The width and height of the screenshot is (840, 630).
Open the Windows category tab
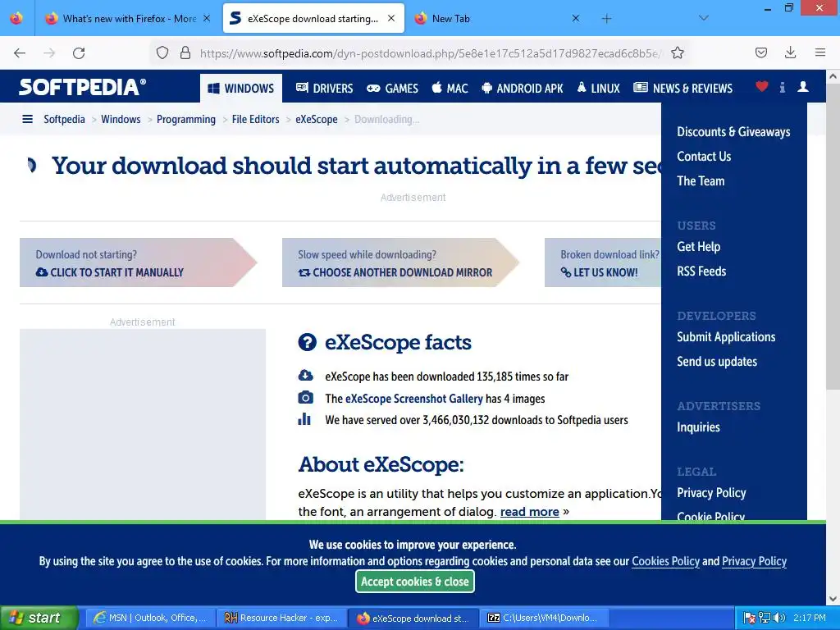click(241, 88)
